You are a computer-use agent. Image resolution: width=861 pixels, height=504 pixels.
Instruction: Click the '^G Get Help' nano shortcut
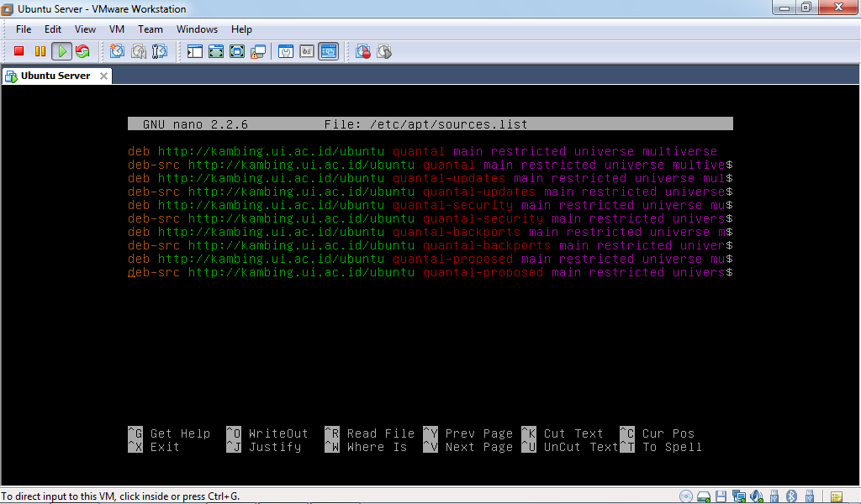169,433
